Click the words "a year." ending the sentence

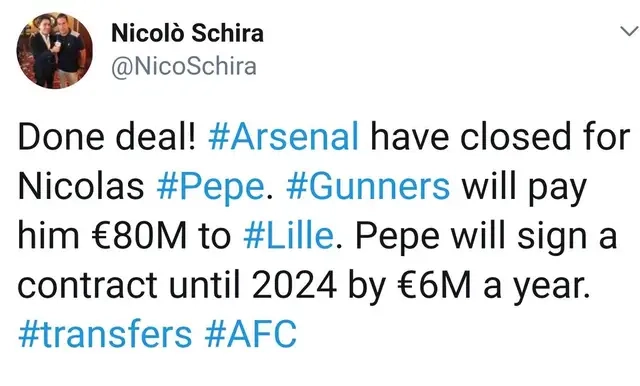tap(537, 287)
